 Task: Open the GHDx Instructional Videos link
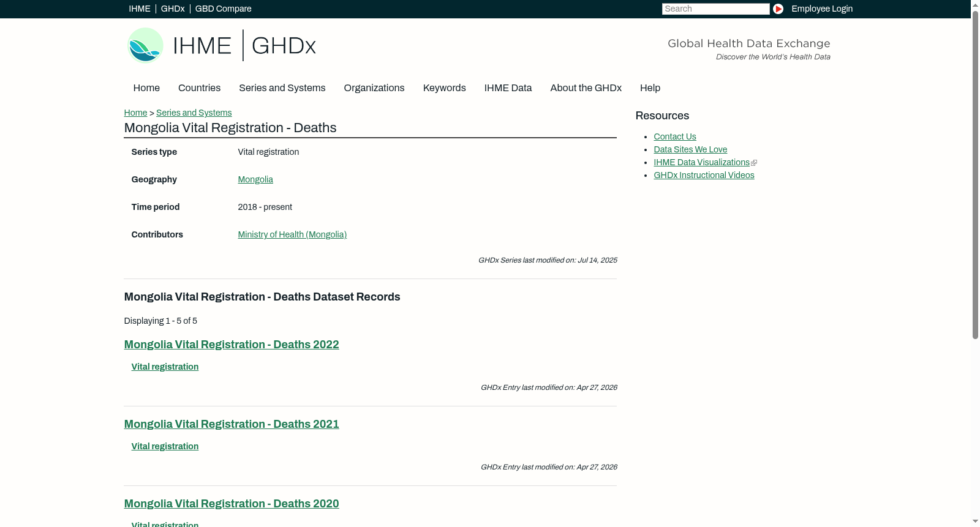(x=704, y=175)
